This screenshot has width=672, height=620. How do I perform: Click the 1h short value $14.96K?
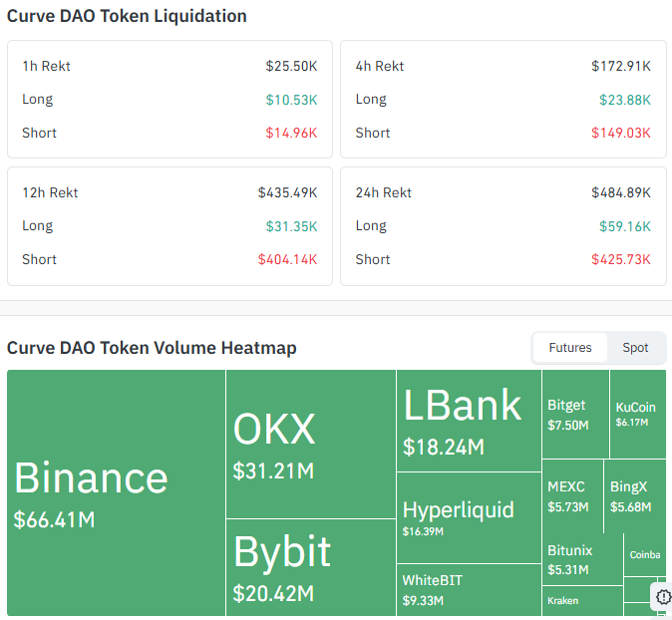(291, 133)
